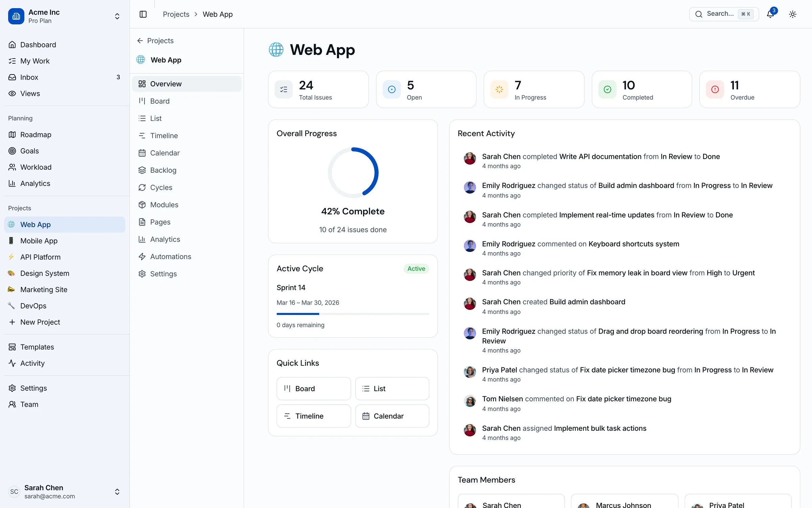Select Web App in Projects list

point(65,225)
